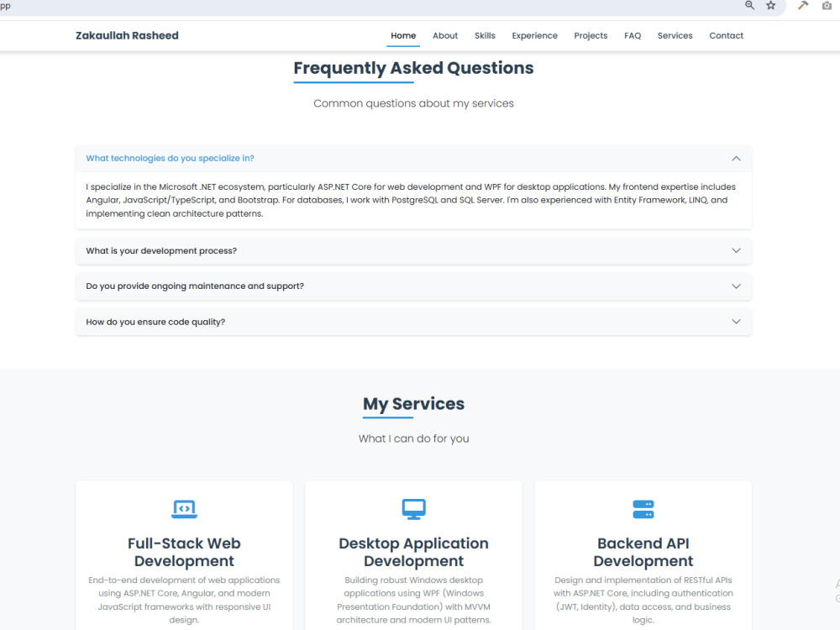840x630 pixels.
Task: Click the Full-Stack Web Development laptop code icon
Action: coord(184,508)
